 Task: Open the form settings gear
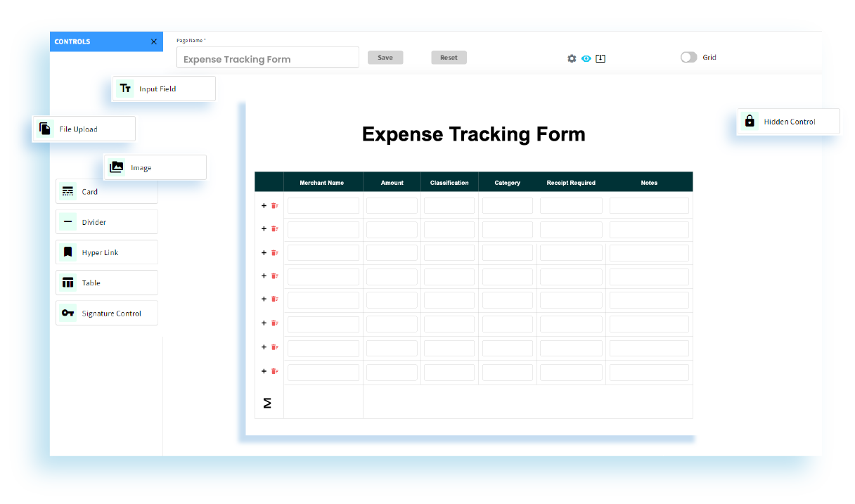572,58
